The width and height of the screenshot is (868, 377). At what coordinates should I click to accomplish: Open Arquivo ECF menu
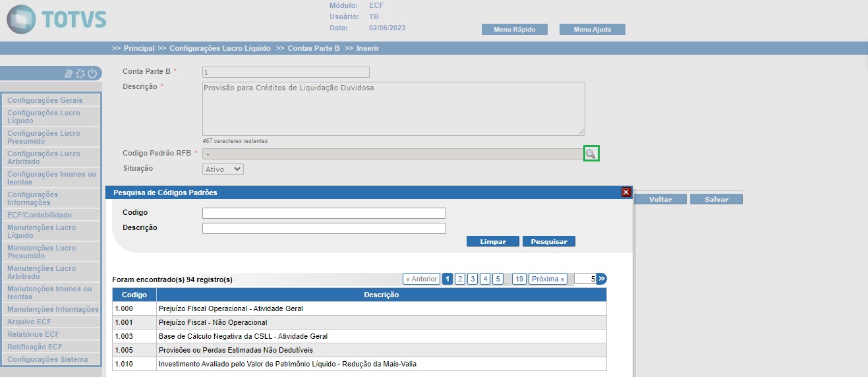51,322
